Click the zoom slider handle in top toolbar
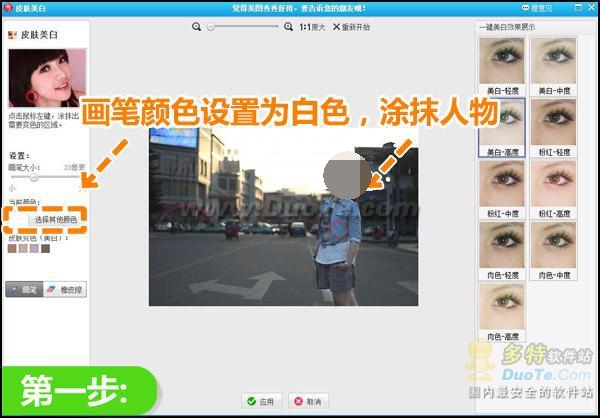The image size is (600, 418). pos(210,27)
